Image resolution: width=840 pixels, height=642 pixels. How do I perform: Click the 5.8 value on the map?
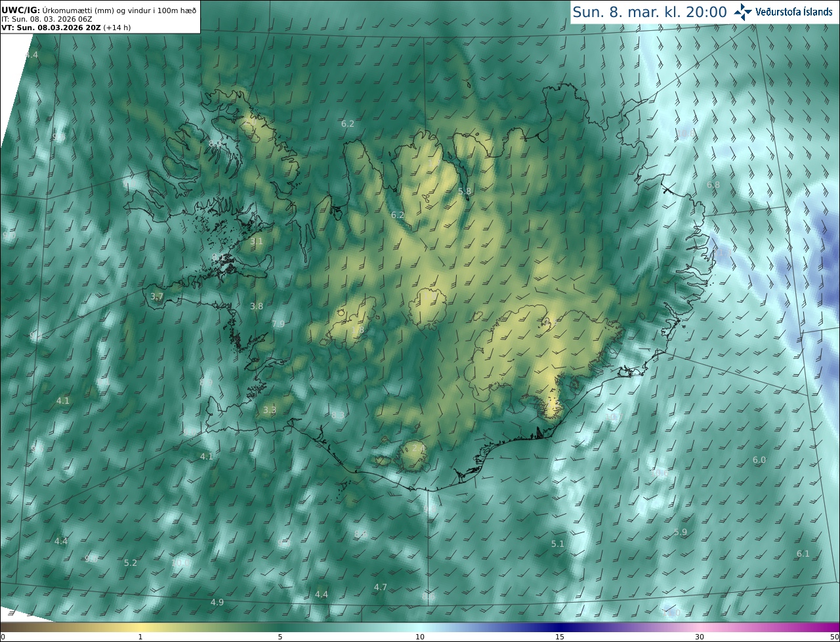point(465,191)
